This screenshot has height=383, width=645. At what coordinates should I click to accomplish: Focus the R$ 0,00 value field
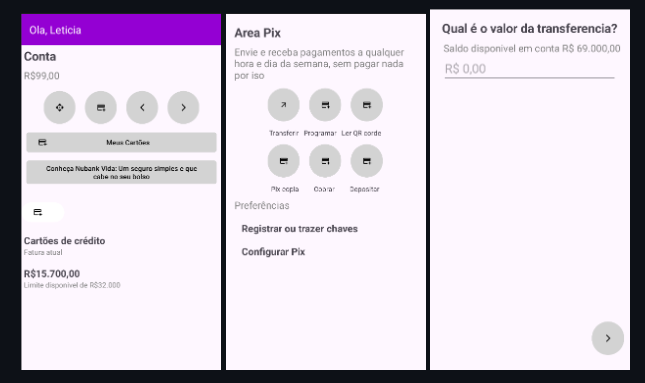click(x=529, y=69)
